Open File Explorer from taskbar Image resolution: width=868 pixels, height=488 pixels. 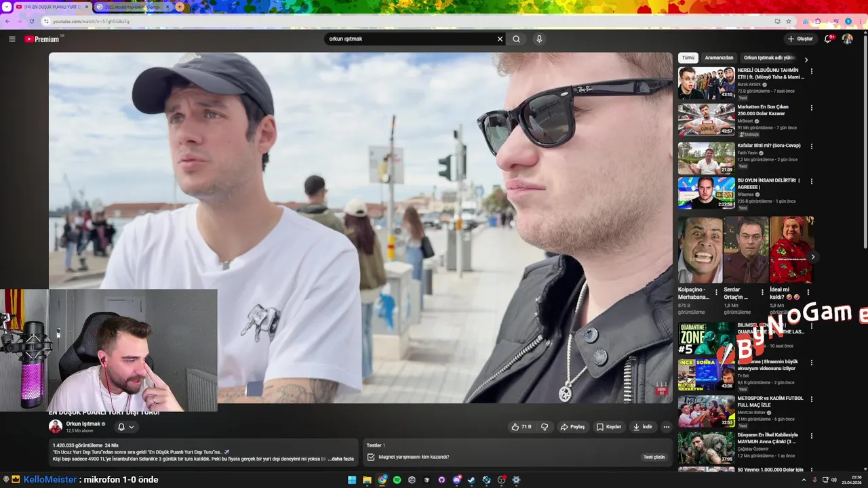(x=367, y=480)
